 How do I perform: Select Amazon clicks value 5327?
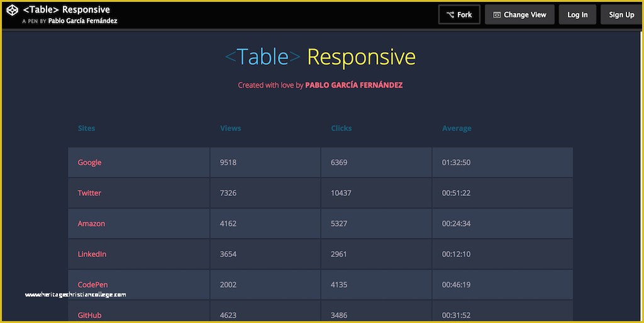click(x=339, y=224)
